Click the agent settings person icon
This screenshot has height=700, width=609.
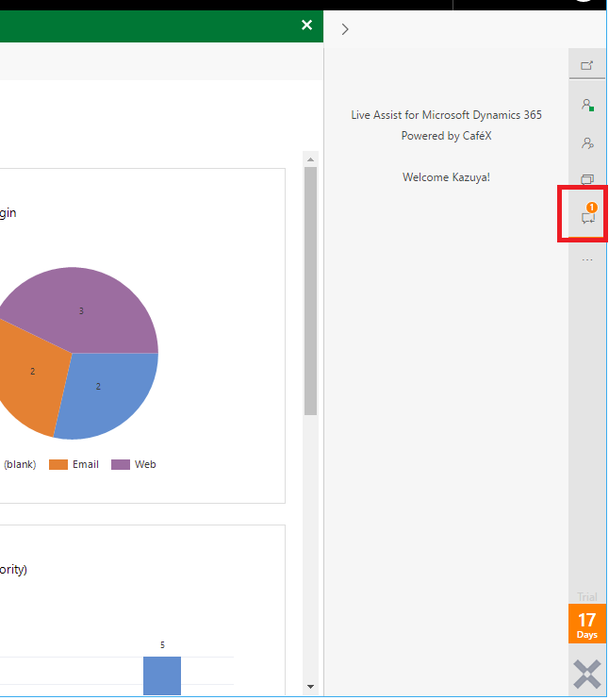click(x=587, y=142)
